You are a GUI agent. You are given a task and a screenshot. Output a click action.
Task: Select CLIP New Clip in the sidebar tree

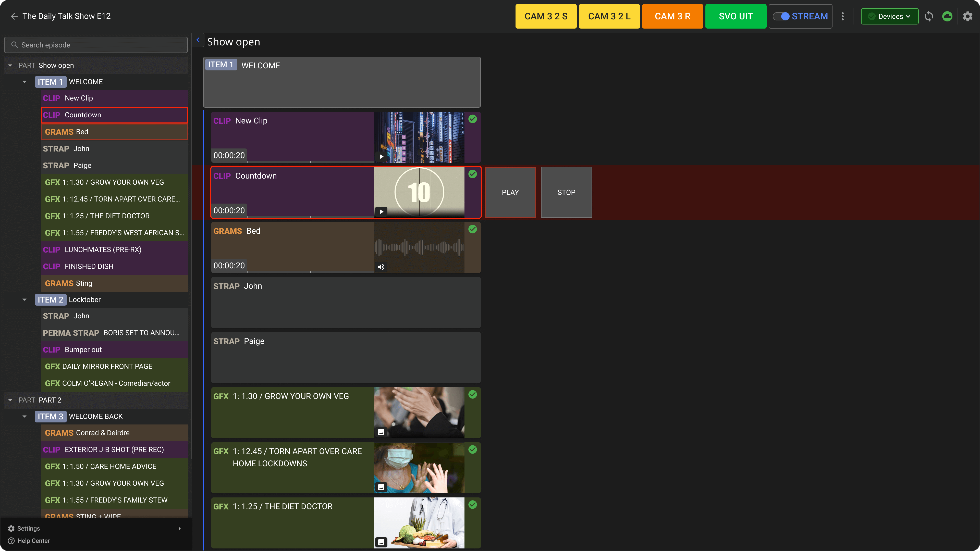pyautogui.click(x=114, y=98)
